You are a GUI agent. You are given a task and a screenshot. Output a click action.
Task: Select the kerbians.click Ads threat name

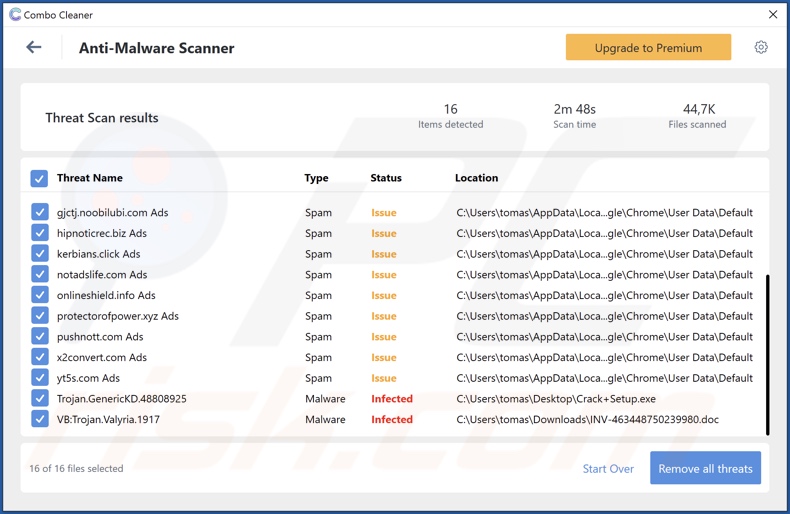tap(99, 254)
